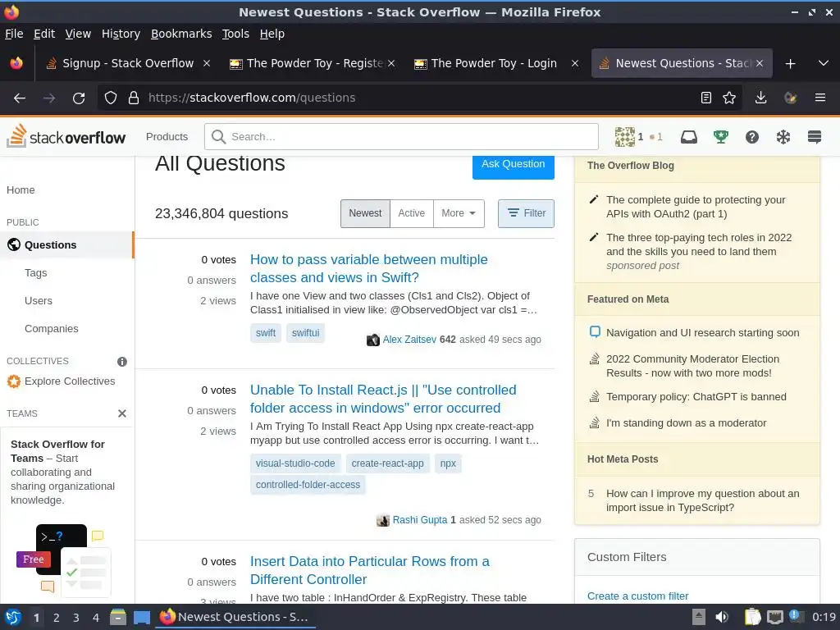The height and width of the screenshot is (630, 840).
Task: List all tabs dropdown arrow
Action: [824, 63]
